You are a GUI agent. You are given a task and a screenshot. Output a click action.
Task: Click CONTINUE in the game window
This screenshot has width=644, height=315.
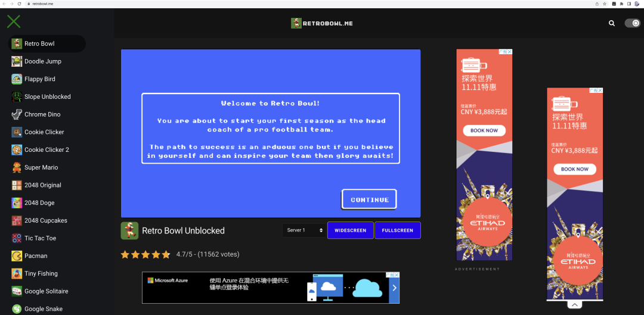point(369,199)
